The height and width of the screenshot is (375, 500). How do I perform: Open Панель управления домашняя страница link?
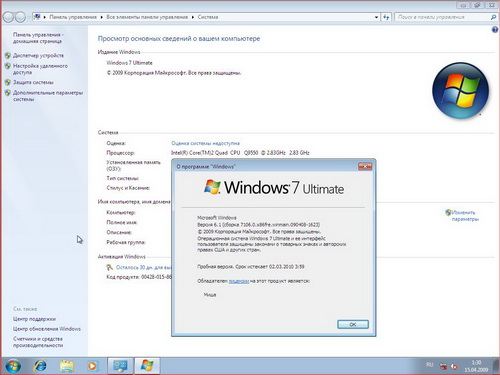click(38, 38)
